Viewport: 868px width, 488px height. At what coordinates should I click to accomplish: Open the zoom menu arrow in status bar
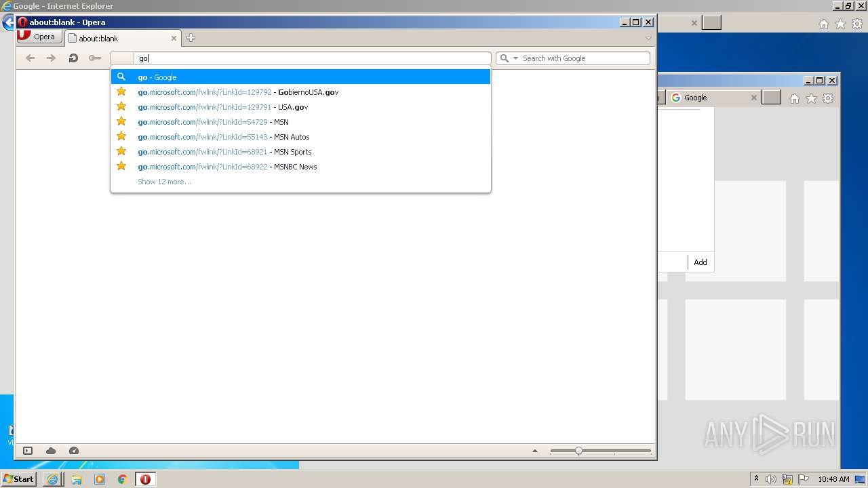click(x=534, y=451)
